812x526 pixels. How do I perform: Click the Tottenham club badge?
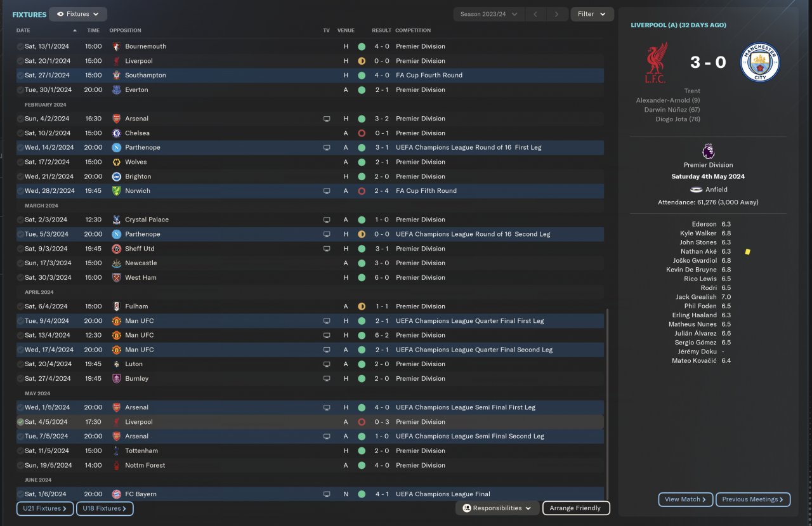pos(116,450)
